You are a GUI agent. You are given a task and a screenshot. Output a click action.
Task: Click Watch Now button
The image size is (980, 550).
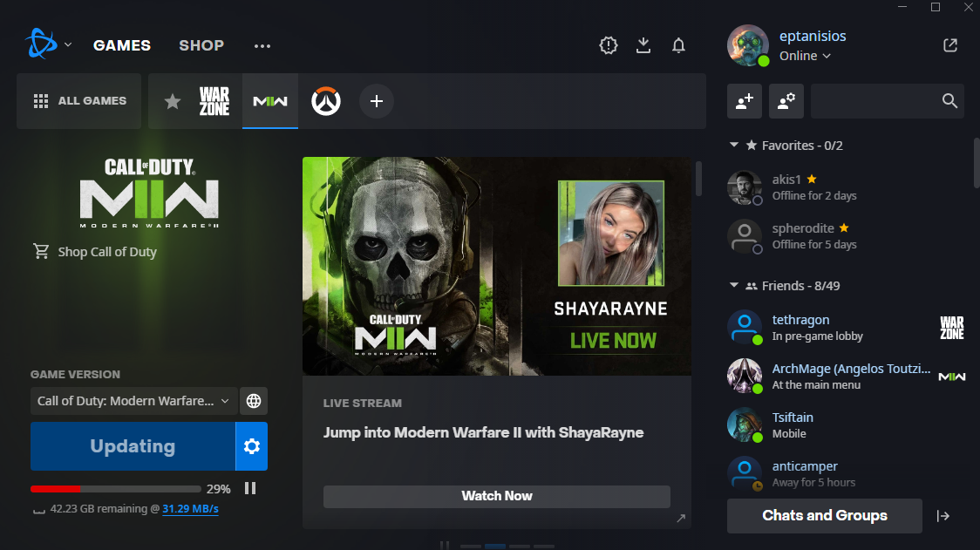(x=497, y=496)
